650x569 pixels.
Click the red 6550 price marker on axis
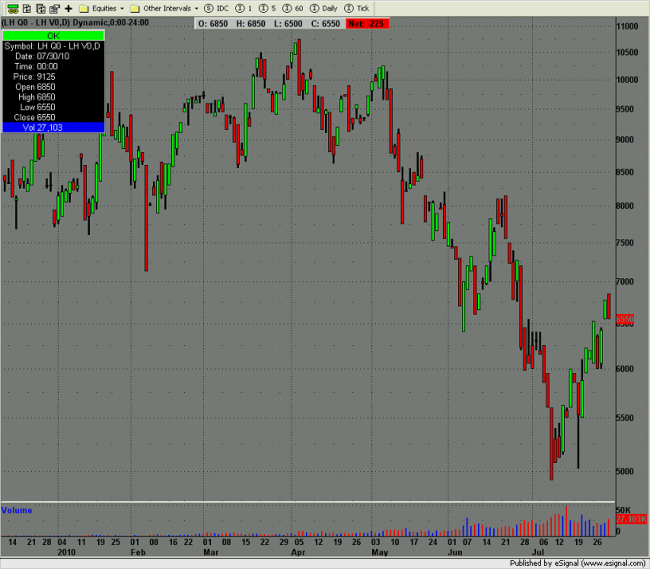(625, 319)
